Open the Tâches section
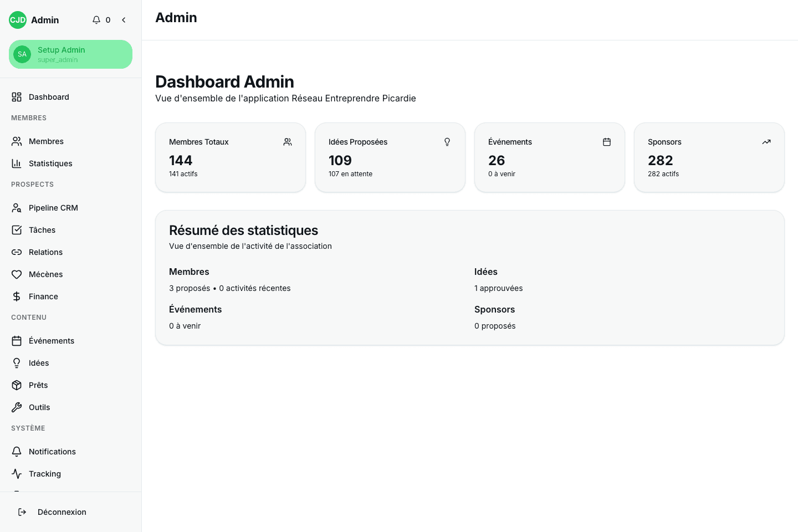 pyautogui.click(x=70, y=230)
